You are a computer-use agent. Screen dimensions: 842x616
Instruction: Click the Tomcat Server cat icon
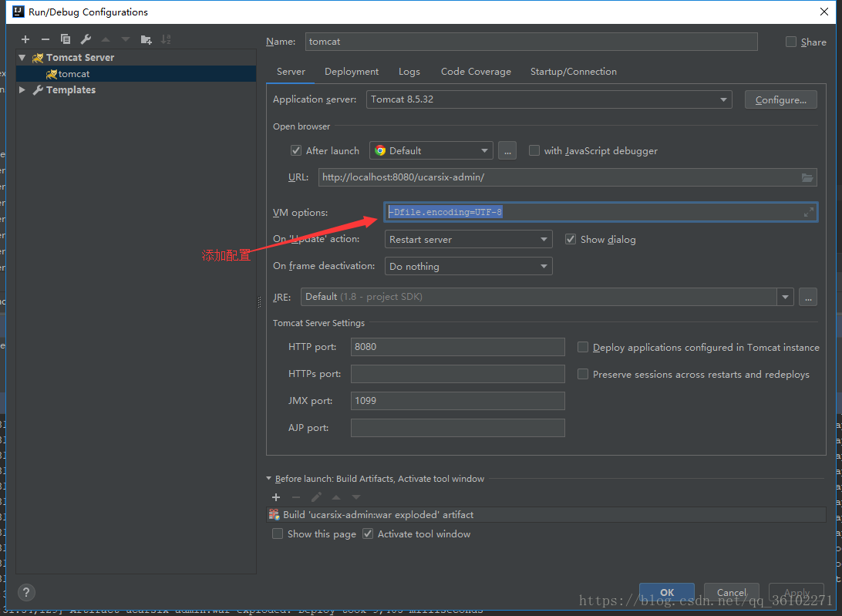click(x=38, y=58)
